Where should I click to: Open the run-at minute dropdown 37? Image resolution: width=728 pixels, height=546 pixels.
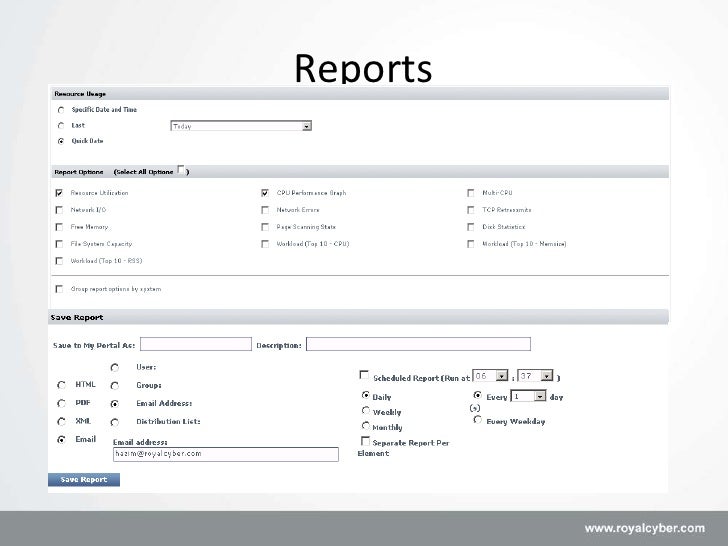(x=536, y=376)
